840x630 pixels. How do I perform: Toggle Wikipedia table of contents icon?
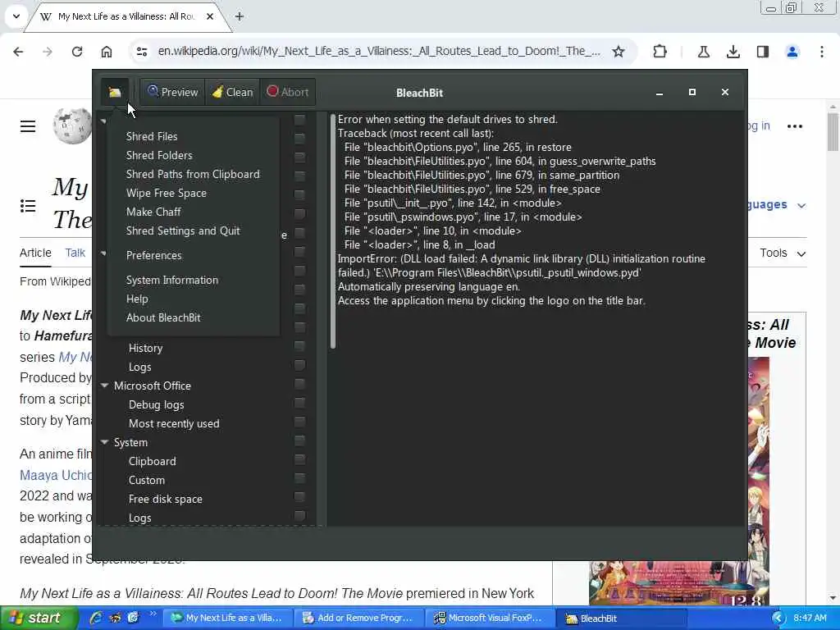28,206
